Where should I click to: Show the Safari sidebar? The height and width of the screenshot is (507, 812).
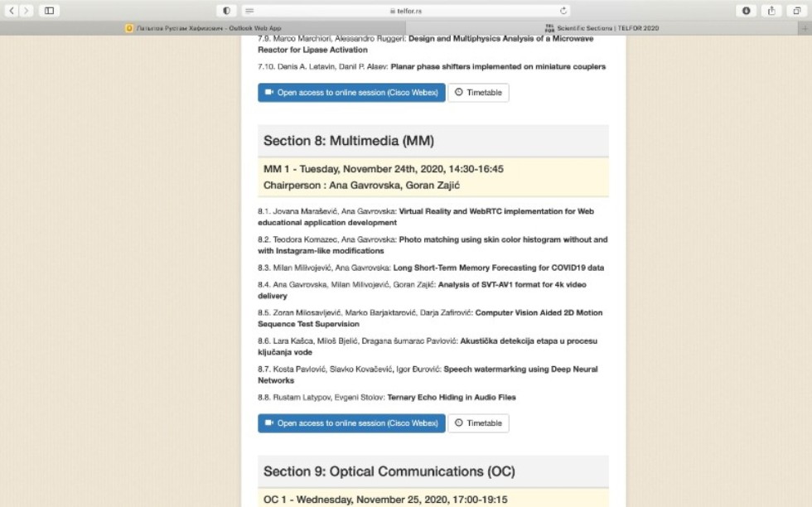click(x=49, y=11)
